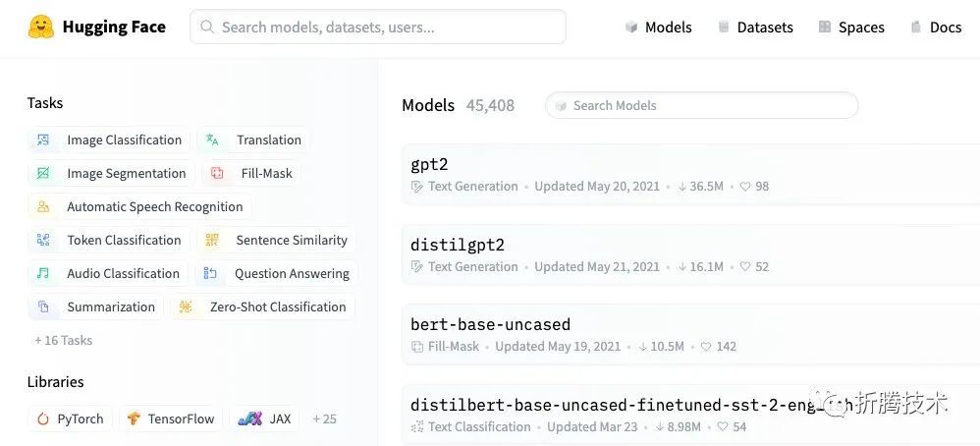
Task: Expand the +16 Tasks list
Action: [63, 340]
